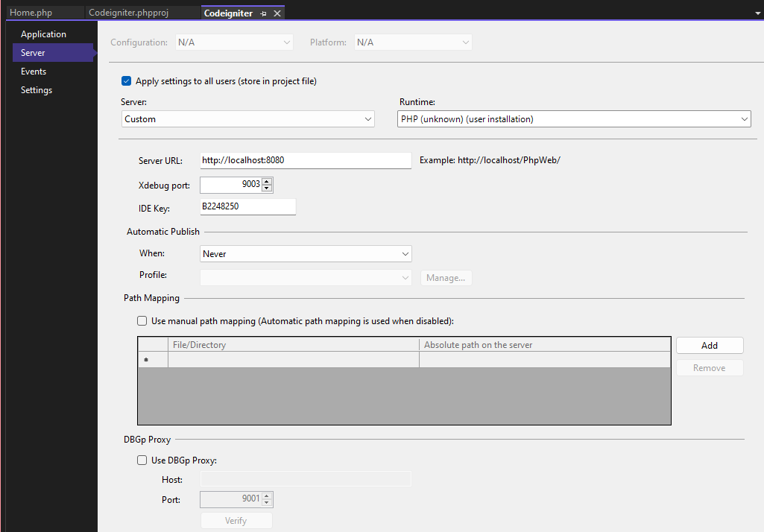This screenshot has height=532, width=764.
Task: Decrease the Xdebug port value
Action: click(x=267, y=188)
